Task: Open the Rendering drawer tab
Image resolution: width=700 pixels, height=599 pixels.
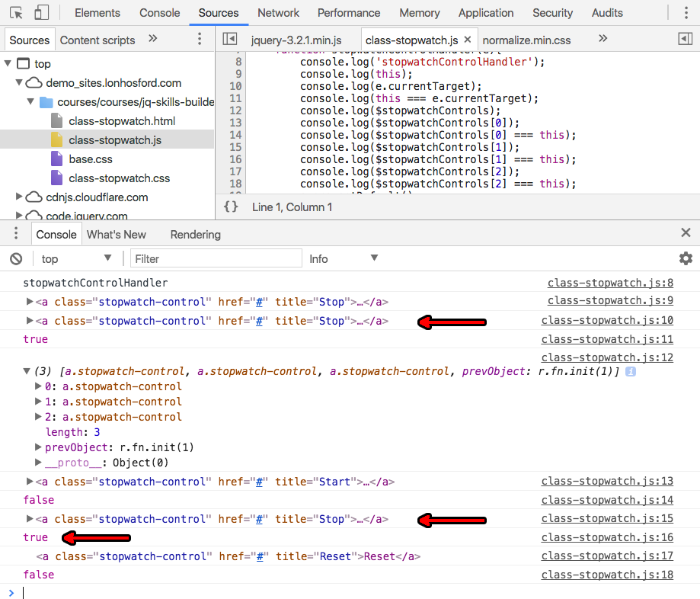Action: tap(196, 235)
